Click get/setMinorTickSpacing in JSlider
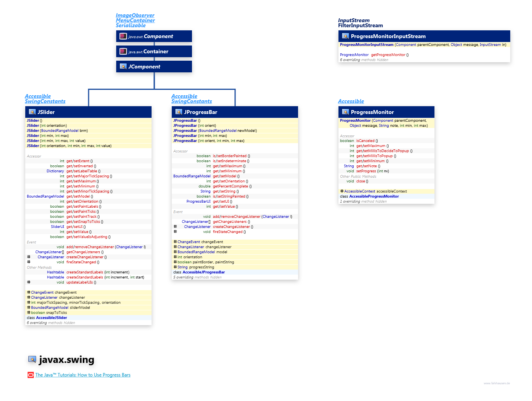Viewport: 532px width, 401px height. tap(88, 191)
